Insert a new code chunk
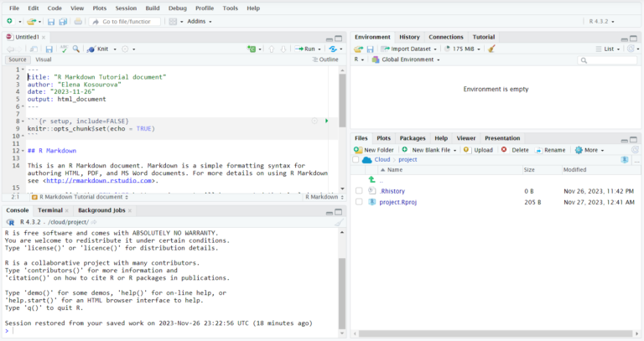 pyautogui.click(x=252, y=49)
